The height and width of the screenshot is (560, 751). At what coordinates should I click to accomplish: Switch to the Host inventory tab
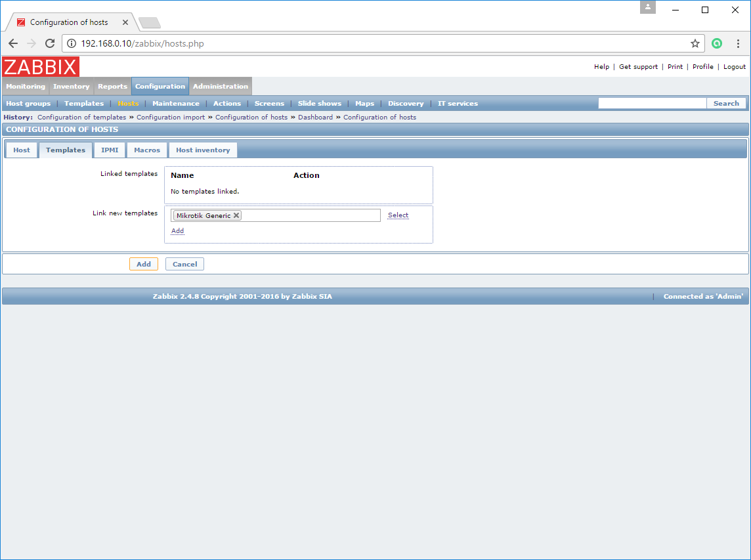[x=203, y=150]
